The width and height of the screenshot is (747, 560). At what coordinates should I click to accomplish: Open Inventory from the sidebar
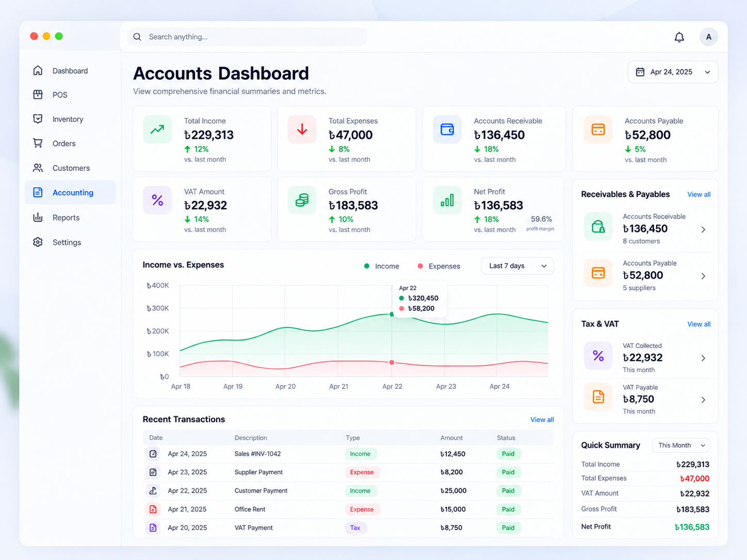click(x=70, y=119)
